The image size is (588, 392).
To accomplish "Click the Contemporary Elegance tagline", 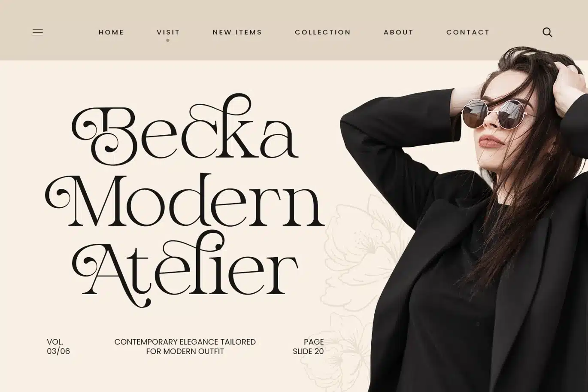I will pyautogui.click(x=185, y=346).
